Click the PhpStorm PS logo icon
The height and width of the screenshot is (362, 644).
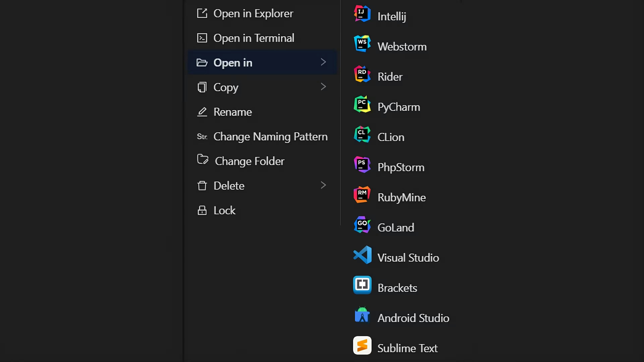click(362, 165)
